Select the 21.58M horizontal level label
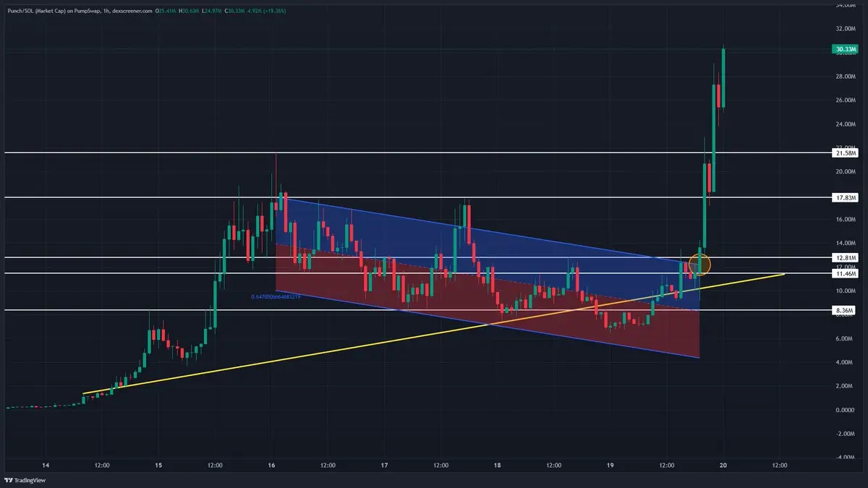 (x=845, y=153)
